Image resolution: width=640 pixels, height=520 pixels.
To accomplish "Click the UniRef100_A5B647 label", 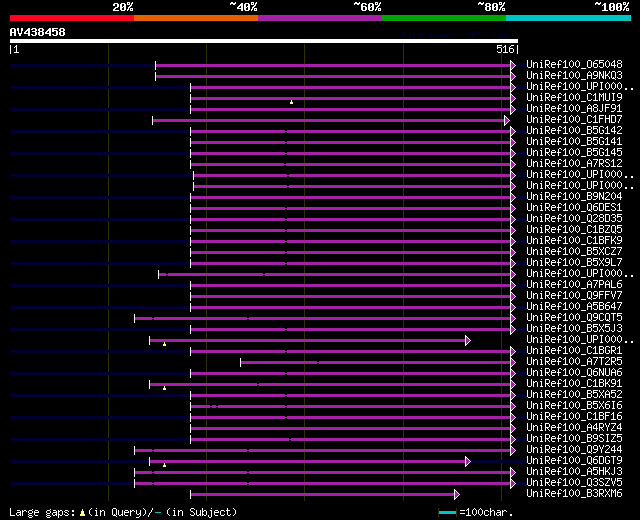I will click(574, 307).
